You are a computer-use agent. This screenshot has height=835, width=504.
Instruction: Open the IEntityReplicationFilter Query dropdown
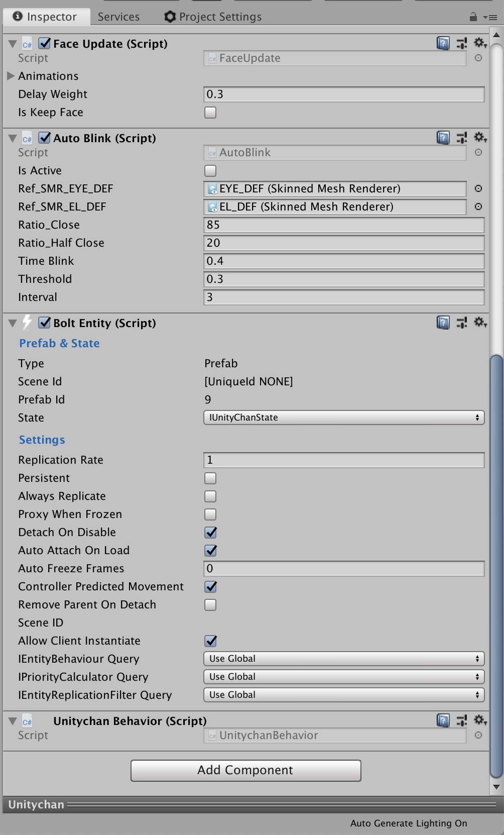(344, 695)
